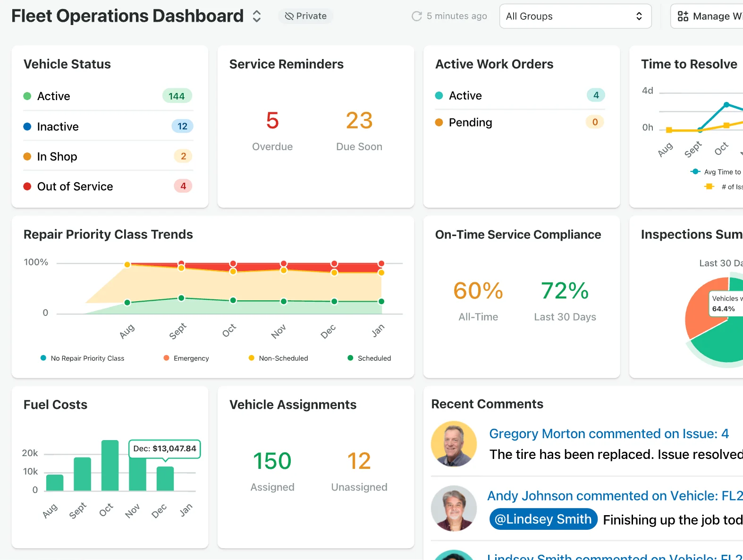Click the Dec fuel cost bar
The height and width of the screenshot is (560, 743).
(165, 479)
